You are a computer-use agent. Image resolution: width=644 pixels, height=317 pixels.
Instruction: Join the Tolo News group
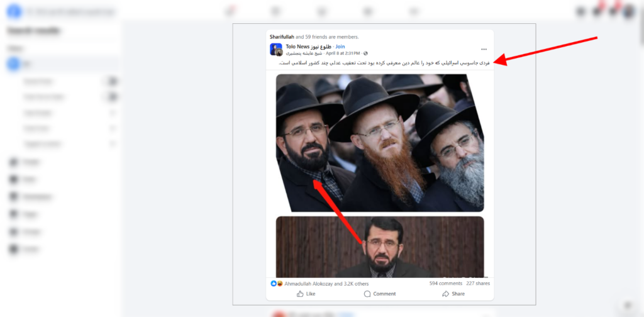340,47
